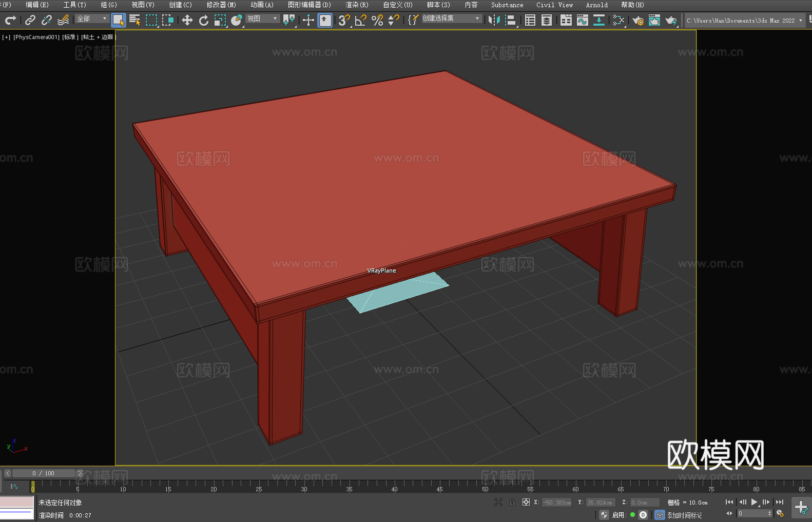Open the reference coordinate system dropdown 视图
This screenshot has height=522, width=812.
262,18
